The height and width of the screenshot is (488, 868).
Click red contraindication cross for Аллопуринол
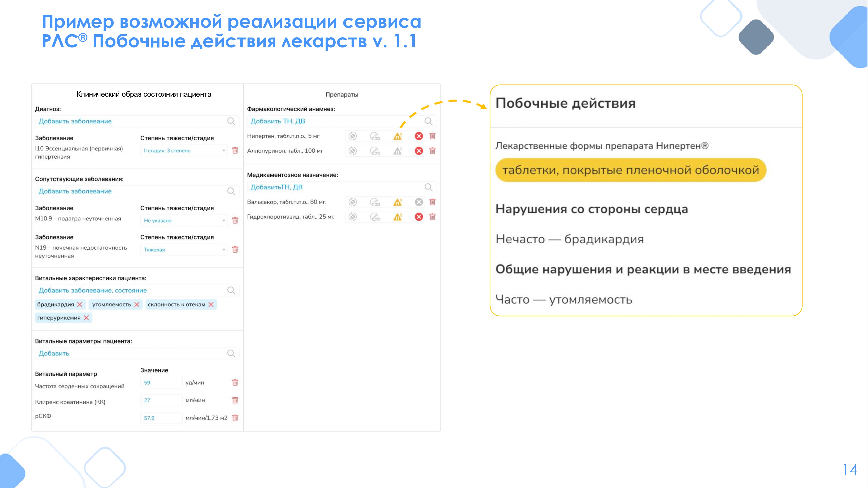click(x=419, y=151)
